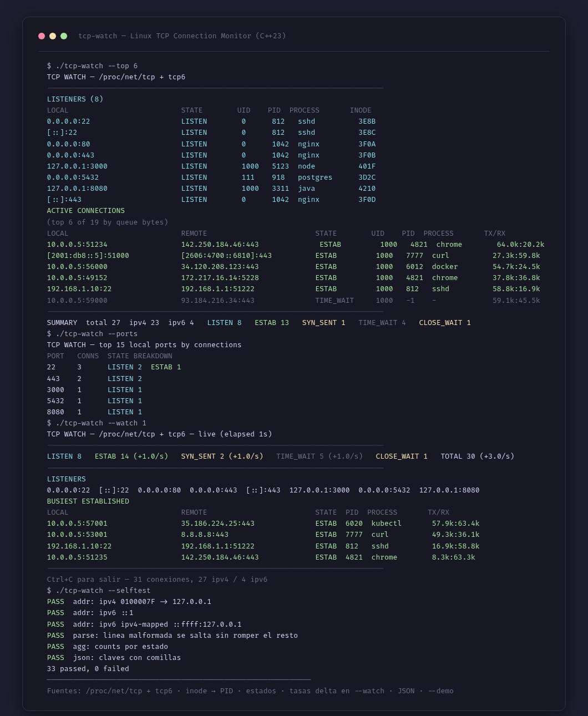The height and width of the screenshot is (716, 588).
Task: Click the 'BUSIEST ESTABLISHED' heading
Action: [88, 501]
